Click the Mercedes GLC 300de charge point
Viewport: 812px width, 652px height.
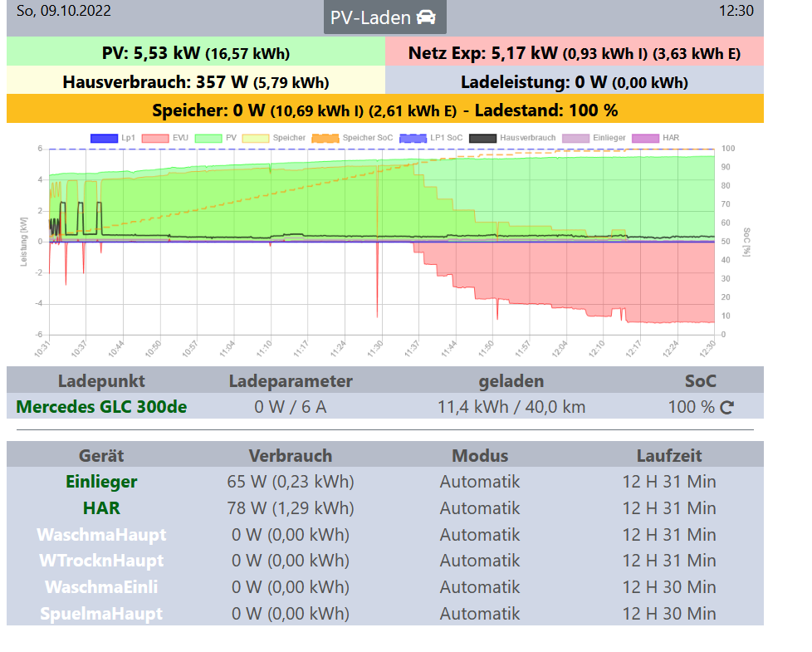[x=101, y=407]
